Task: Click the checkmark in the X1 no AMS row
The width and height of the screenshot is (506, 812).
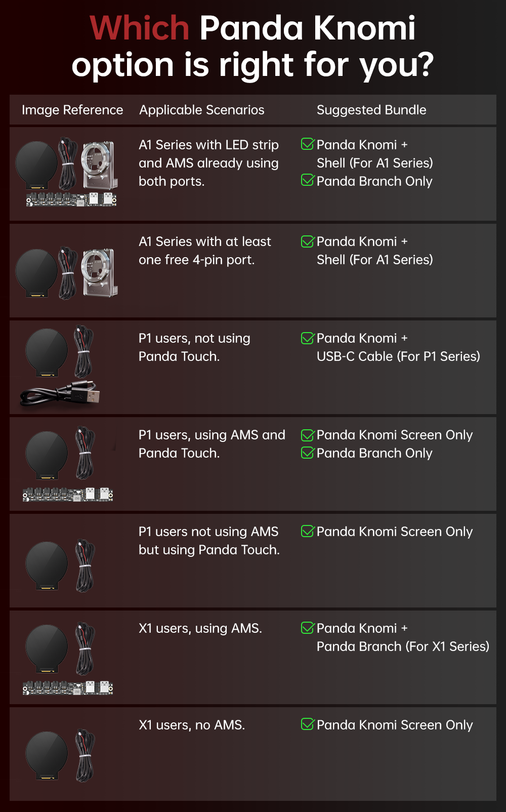Action: (x=307, y=724)
